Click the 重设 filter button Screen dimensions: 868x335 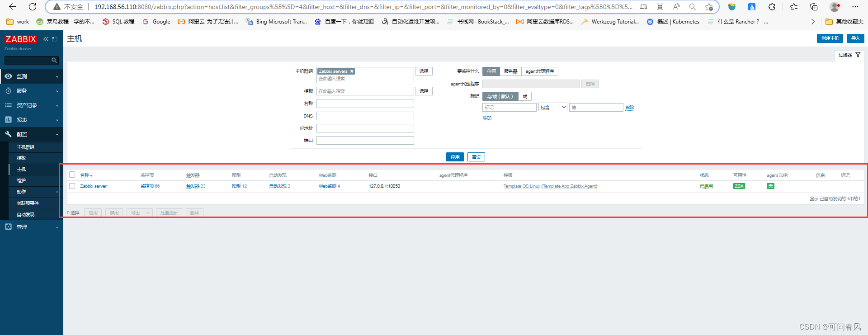click(476, 157)
